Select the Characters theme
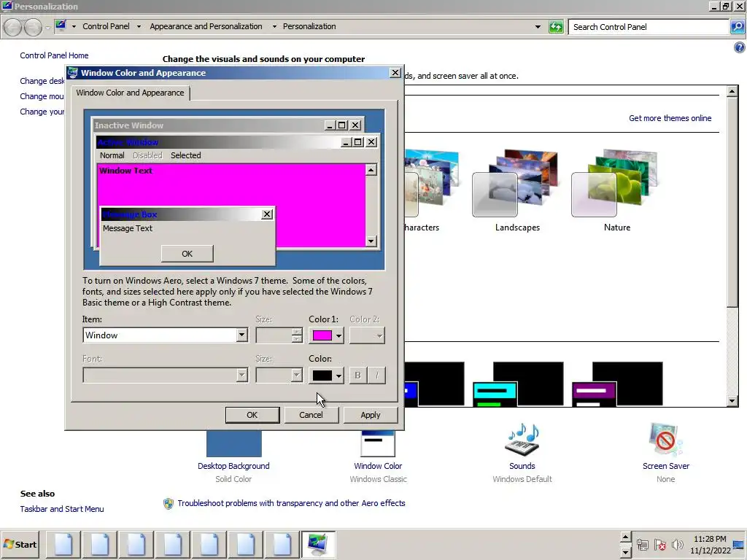This screenshot has width=747, height=560. [x=431, y=190]
